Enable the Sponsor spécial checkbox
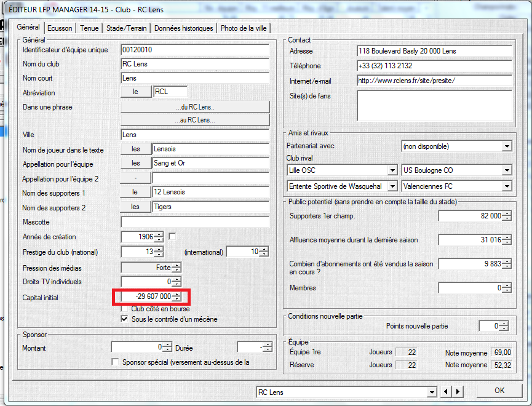Viewport: 532px width, 406px height. (x=116, y=362)
